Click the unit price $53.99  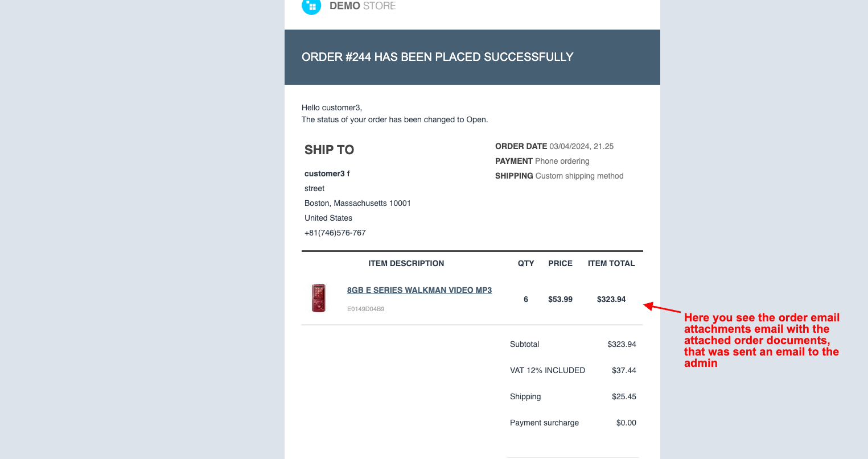coord(560,299)
